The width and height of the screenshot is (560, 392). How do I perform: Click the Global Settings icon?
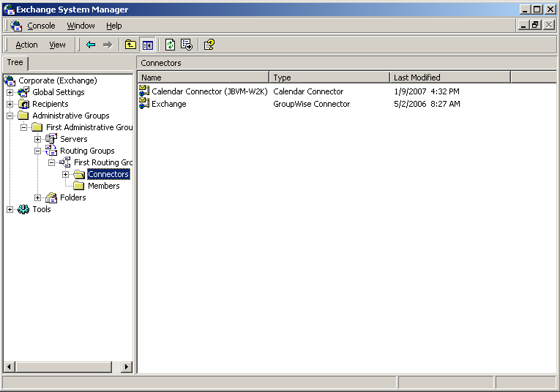click(x=23, y=92)
